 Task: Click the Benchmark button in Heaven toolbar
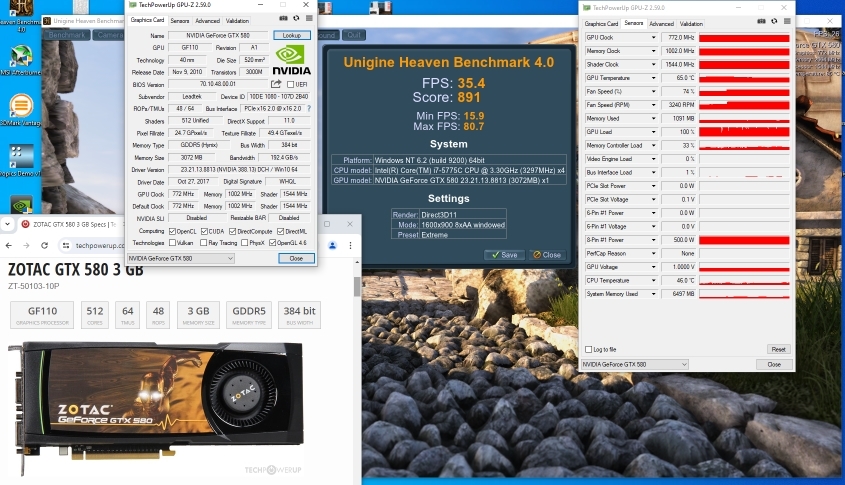pyautogui.click(x=67, y=35)
